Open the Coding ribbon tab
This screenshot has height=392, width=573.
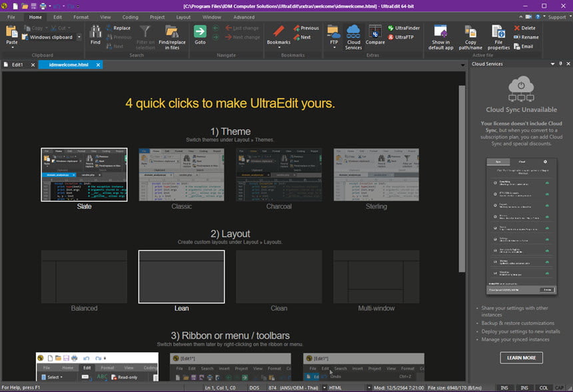tap(130, 17)
